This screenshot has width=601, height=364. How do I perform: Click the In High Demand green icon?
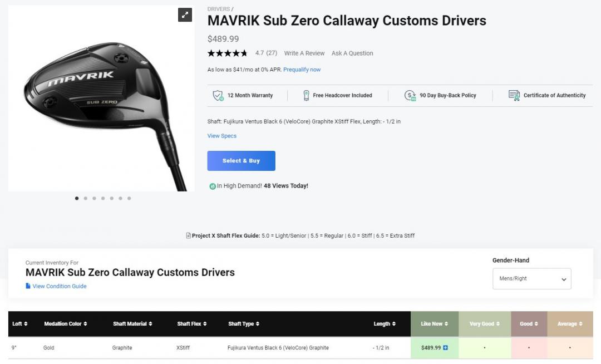(212, 186)
